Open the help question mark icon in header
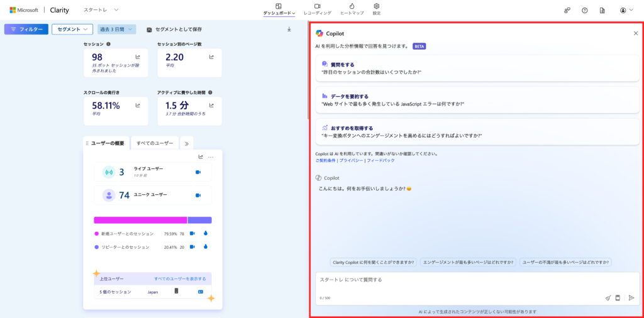Image resolution: width=644 pixels, height=318 pixels. 584,10
